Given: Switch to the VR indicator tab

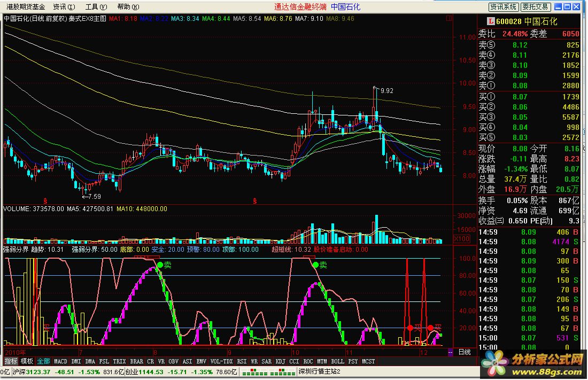Looking at the screenshot, I should [x=161, y=361].
